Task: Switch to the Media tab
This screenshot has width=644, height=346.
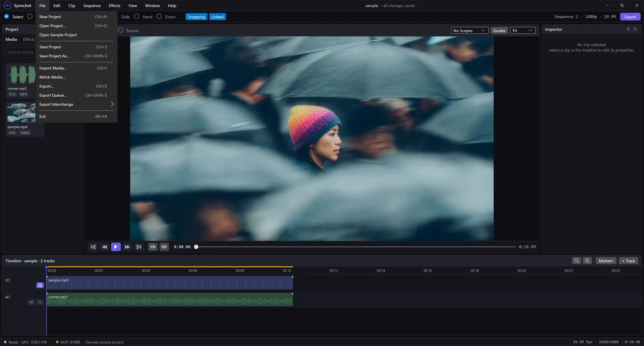Action: pyautogui.click(x=11, y=39)
